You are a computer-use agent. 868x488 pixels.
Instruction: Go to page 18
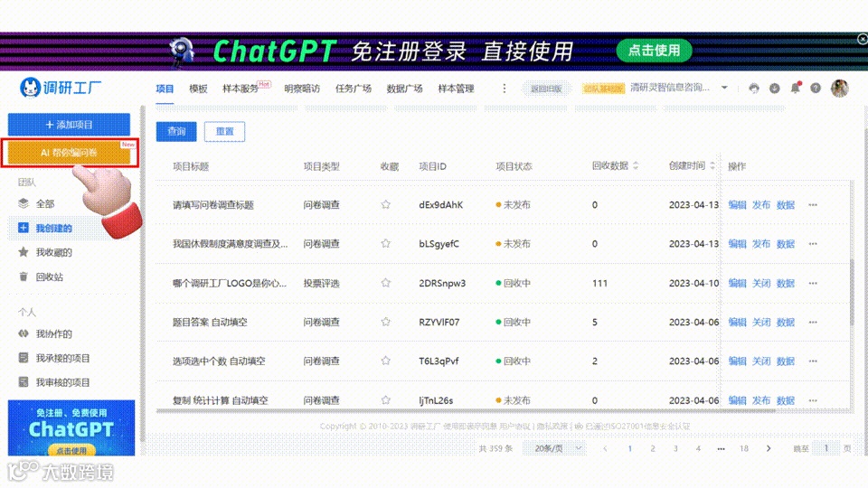coord(744,448)
